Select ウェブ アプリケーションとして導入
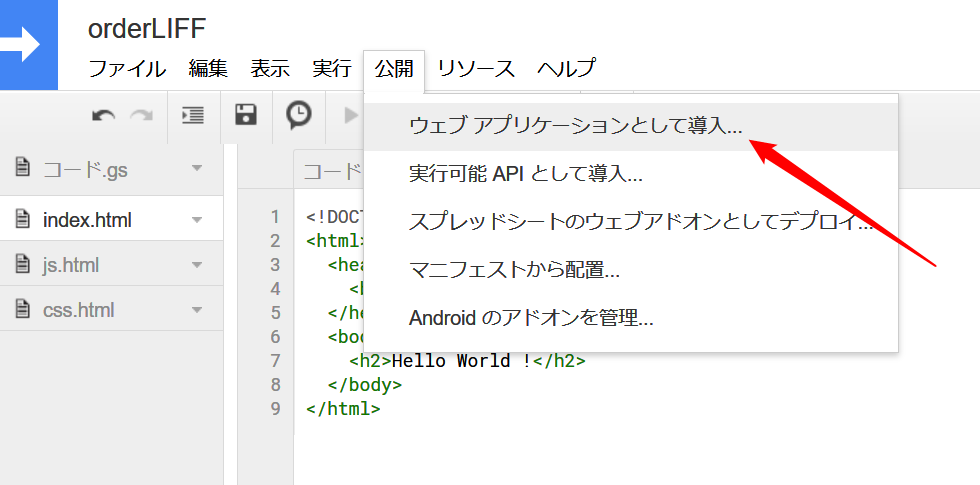 click(x=575, y=127)
